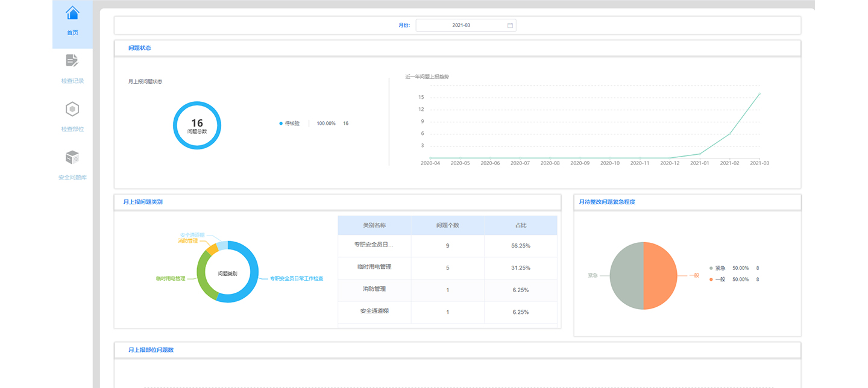Click the 2020-12 x-axis label

point(670,163)
